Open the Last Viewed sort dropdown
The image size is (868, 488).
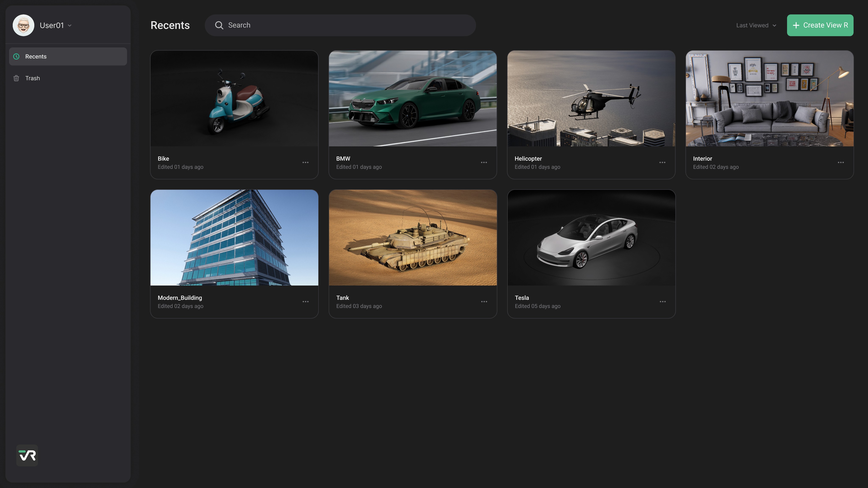tap(756, 26)
